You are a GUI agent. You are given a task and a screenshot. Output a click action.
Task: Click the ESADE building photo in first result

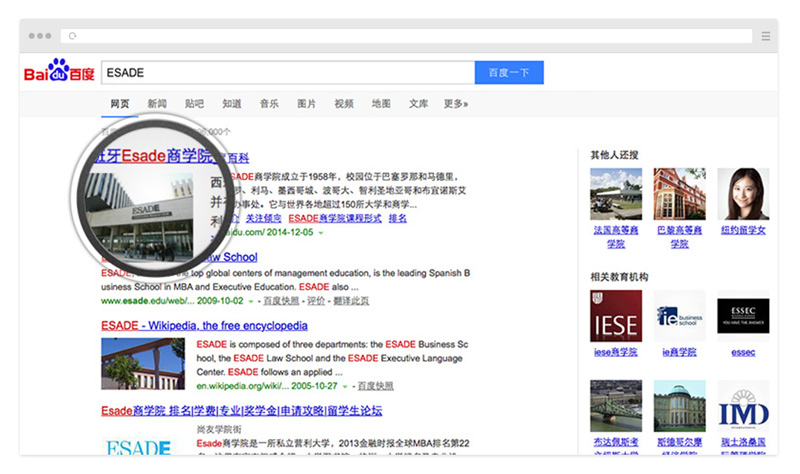click(x=140, y=217)
